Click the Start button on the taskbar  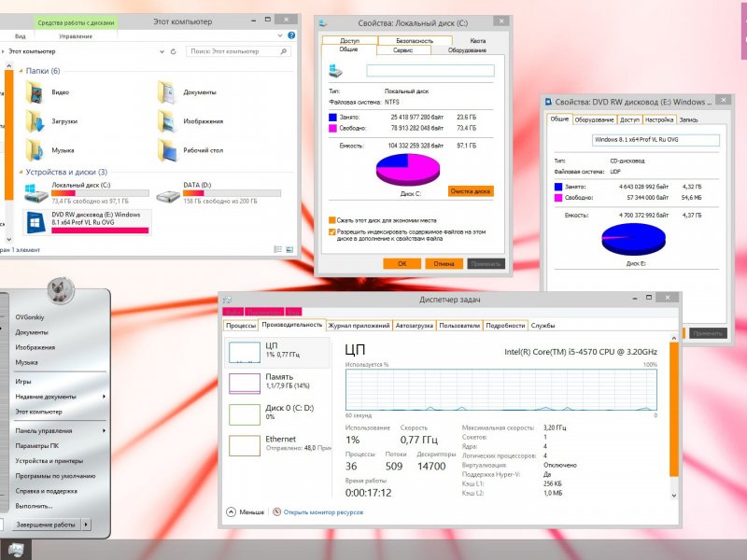pos(16,550)
